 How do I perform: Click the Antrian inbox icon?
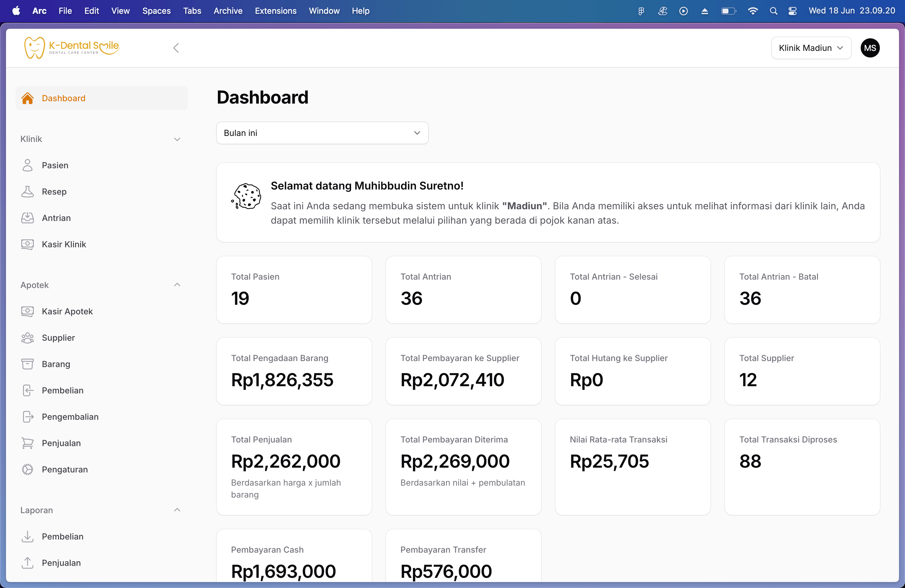click(27, 218)
